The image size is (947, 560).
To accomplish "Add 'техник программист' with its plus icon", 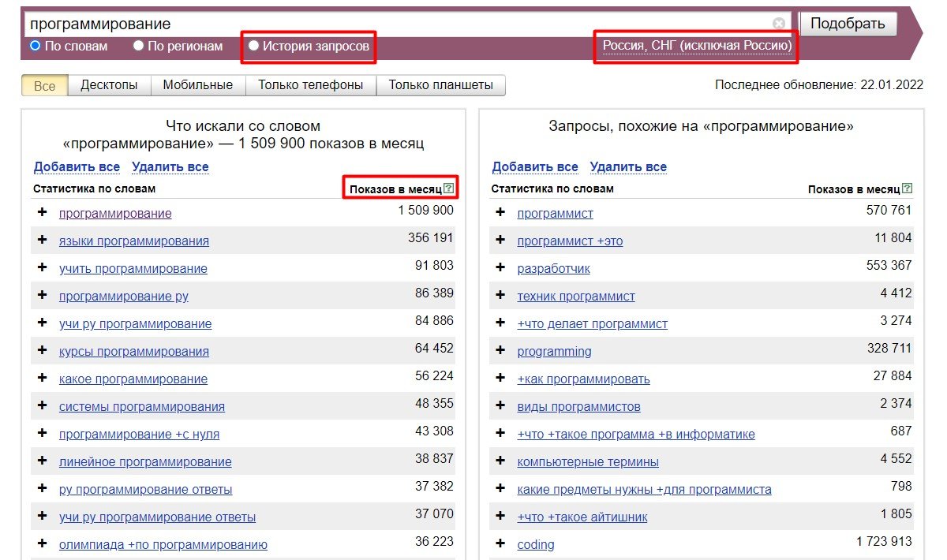I will tap(500, 295).
